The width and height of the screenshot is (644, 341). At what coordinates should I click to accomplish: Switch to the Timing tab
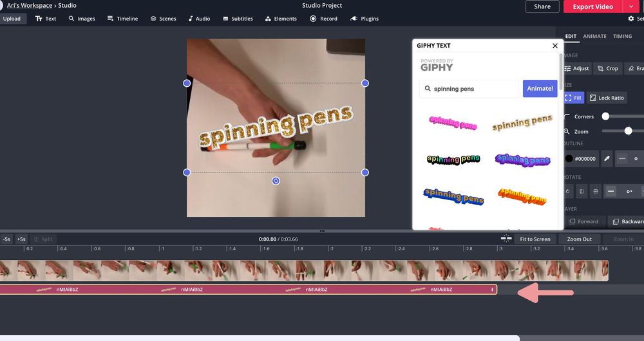click(x=622, y=36)
